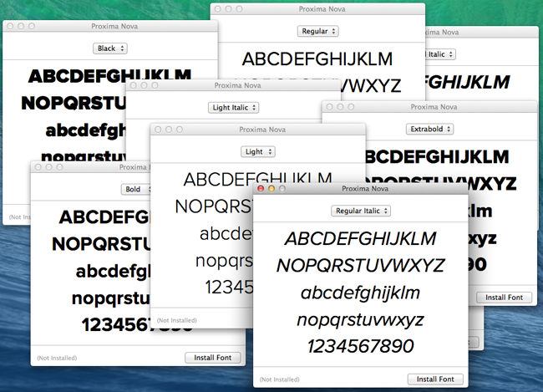543x392 pixels.
Task: Open the Regular font style dropdown
Action: point(317,31)
